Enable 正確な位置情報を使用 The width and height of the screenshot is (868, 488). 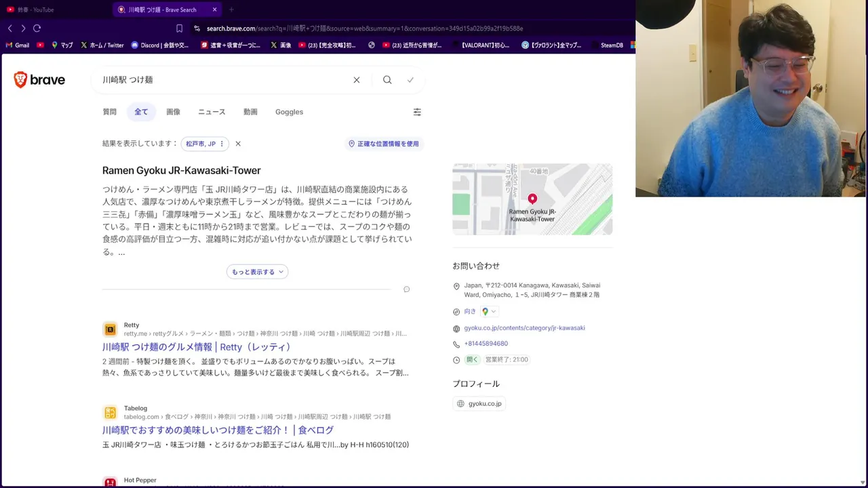[x=384, y=144]
